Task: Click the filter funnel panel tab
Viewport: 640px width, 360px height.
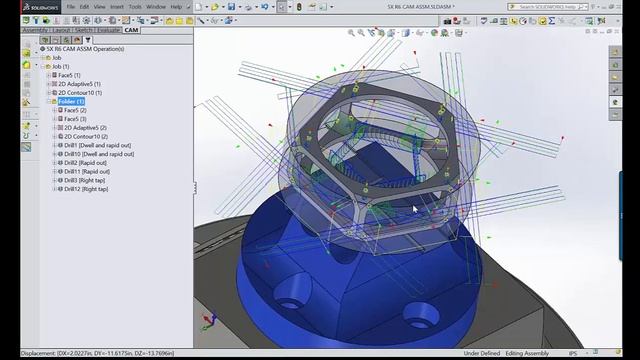Action: (88, 40)
